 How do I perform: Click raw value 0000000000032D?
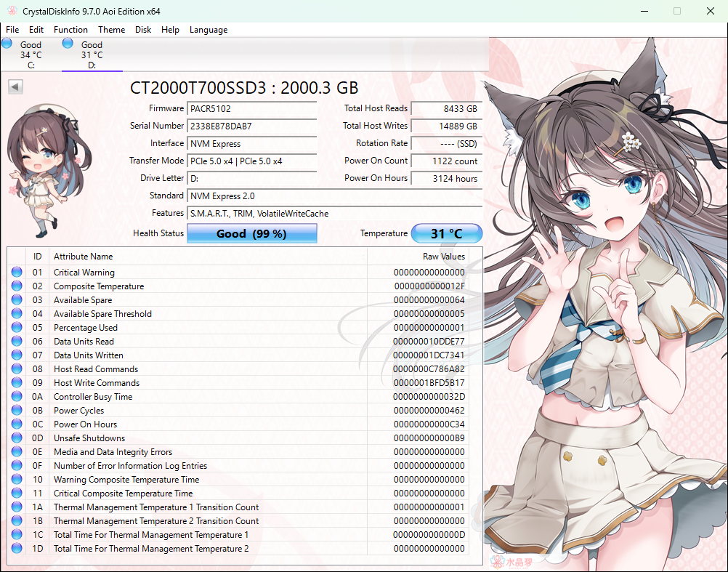(429, 397)
